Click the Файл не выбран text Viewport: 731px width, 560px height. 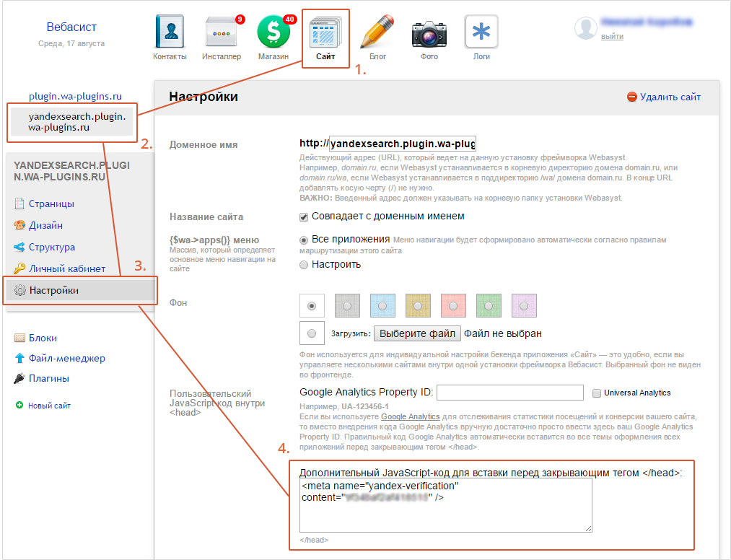[502, 333]
